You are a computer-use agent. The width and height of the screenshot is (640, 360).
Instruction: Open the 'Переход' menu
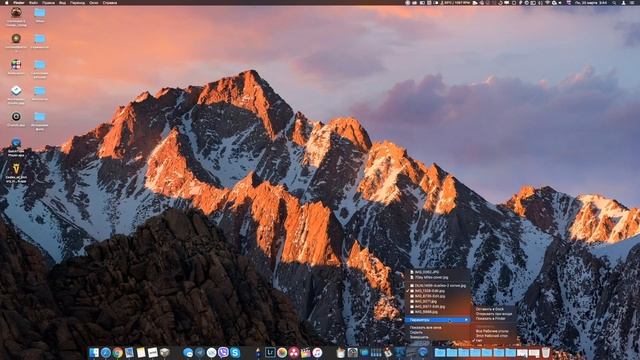pyautogui.click(x=78, y=2)
